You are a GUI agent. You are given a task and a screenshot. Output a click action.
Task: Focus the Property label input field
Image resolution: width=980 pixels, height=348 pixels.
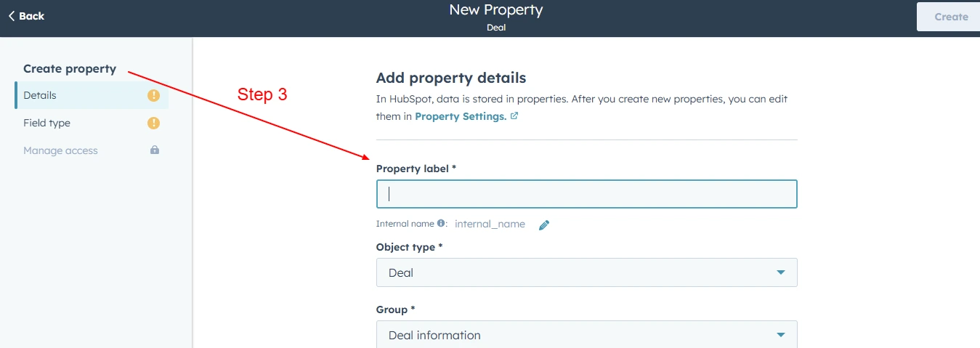click(x=586, y=194)
